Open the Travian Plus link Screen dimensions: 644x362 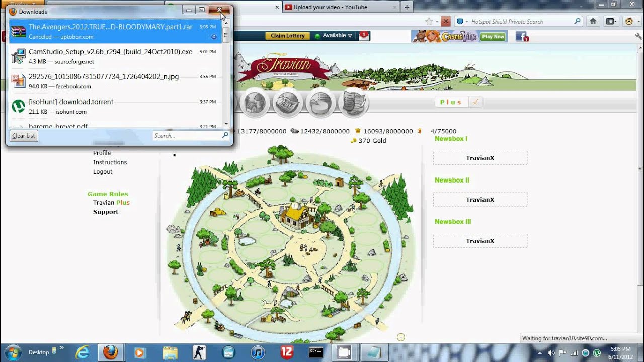(111, 203)
